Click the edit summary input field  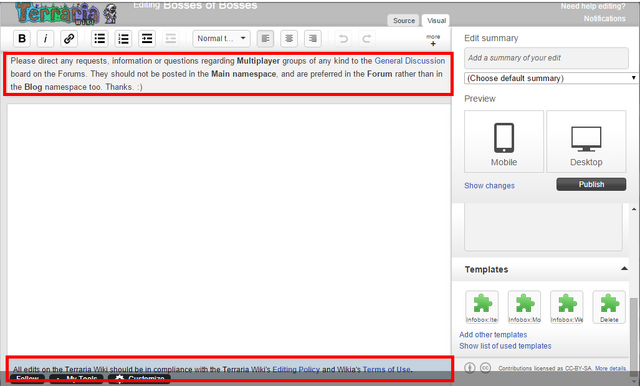point(546,58)
